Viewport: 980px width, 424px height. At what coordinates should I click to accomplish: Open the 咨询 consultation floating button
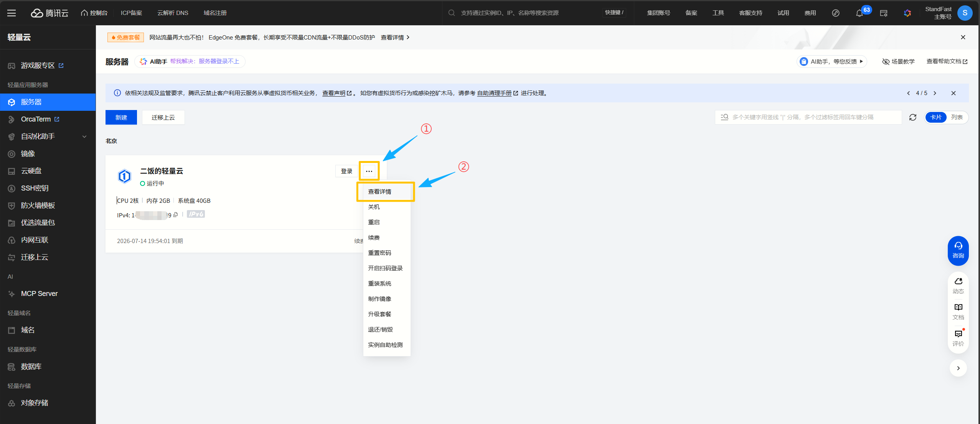958,250
